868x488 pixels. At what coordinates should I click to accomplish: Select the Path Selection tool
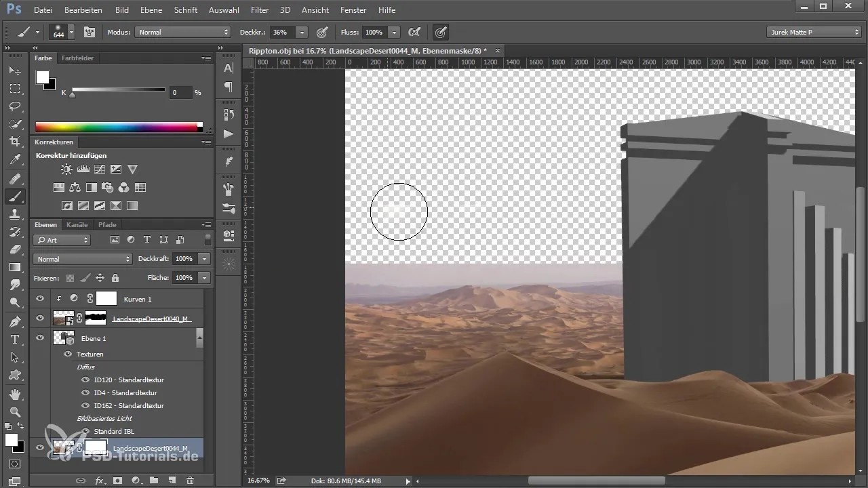(15, 357)
